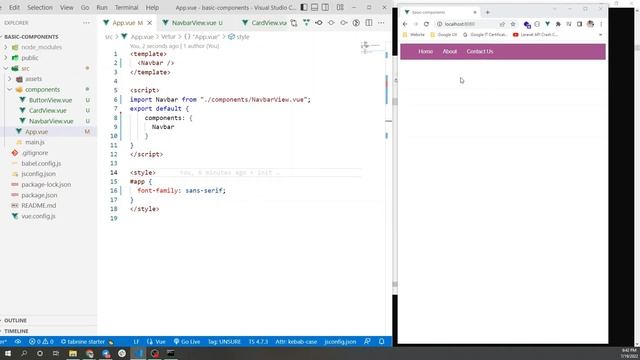Start Go Live server
This screenshot has width=640, height=360.
187,342
